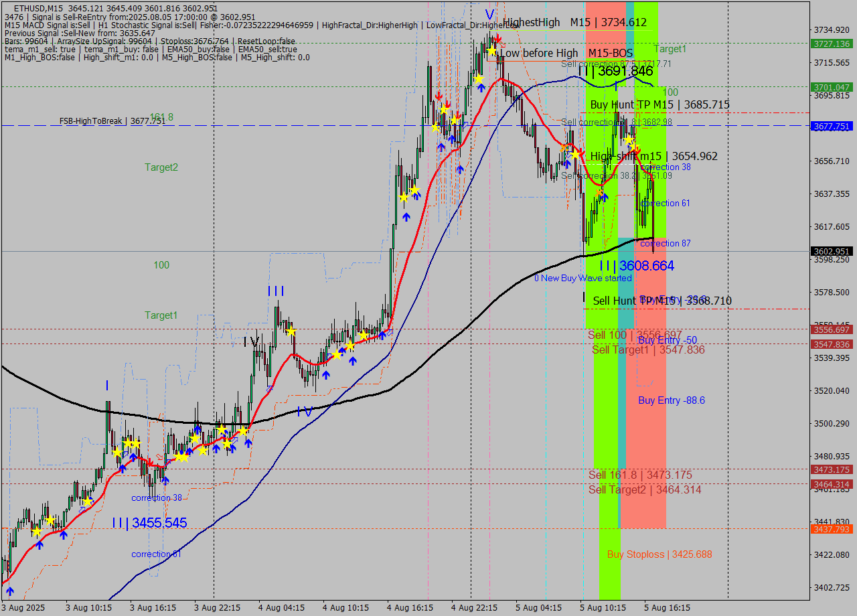Click the wave V label at chart top
This screenshot has height=616, width=857.
490,15
